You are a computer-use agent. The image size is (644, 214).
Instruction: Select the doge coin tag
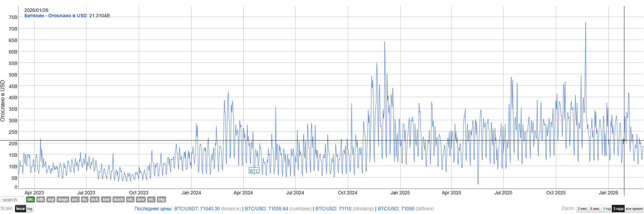[x=63, y=199]
